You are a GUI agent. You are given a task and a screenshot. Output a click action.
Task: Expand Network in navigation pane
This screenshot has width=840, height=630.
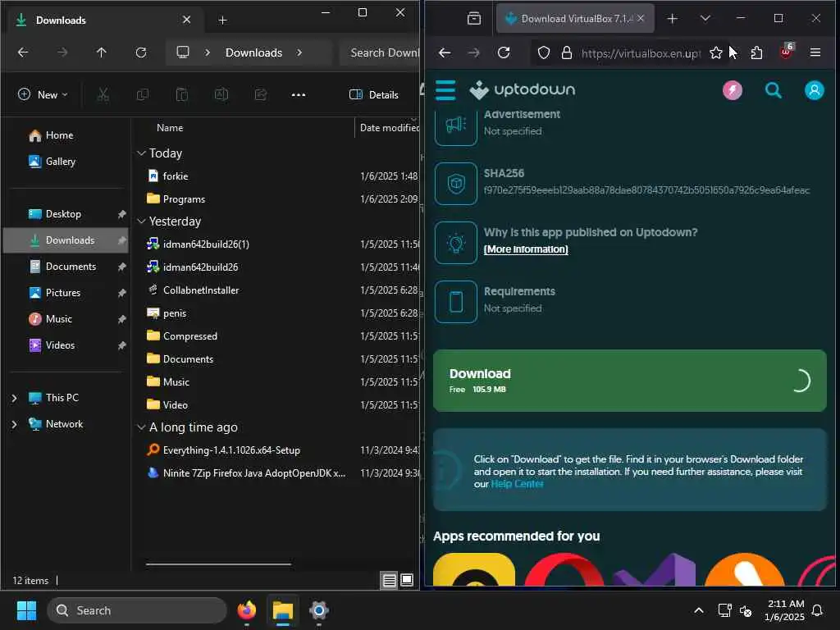pyautogui.click(x=15, y=424)
